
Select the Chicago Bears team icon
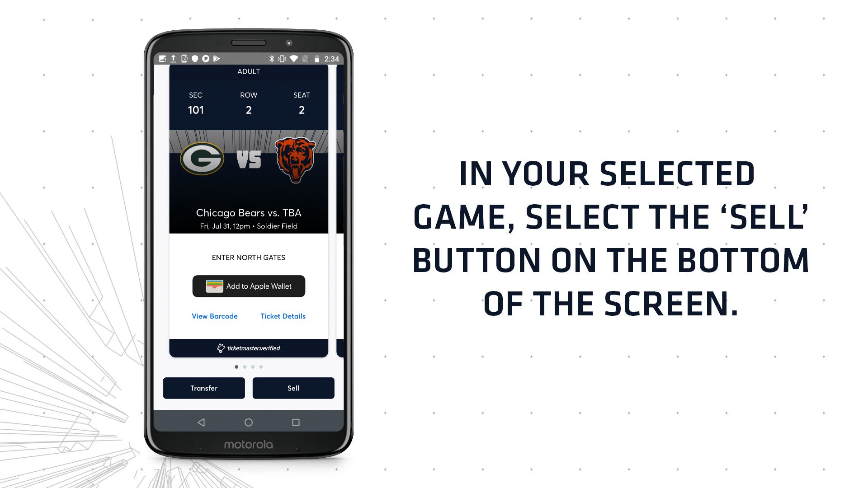click(293, 157)
